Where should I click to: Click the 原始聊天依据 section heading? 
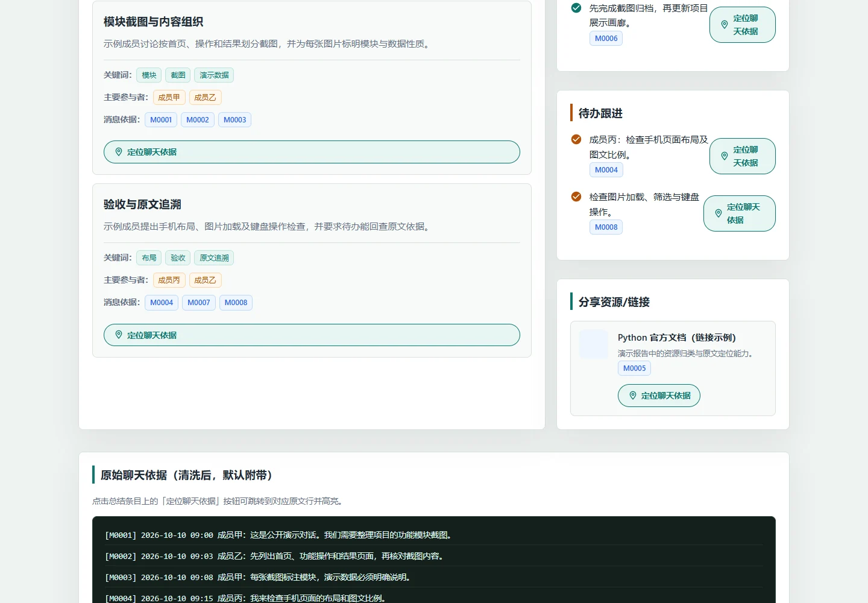click(x=186, y=475)
